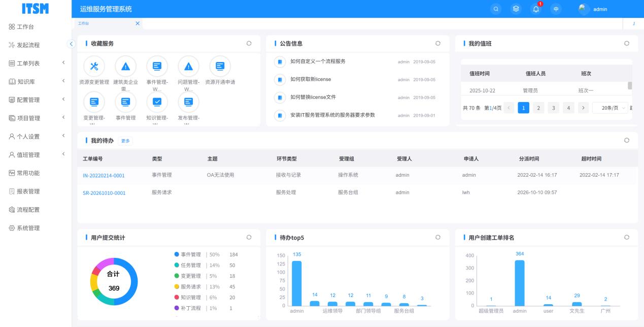The height and width of the screenshot is (327, 644).
Task: Toggle 服务请求 legend item
Action: [188, 286]
